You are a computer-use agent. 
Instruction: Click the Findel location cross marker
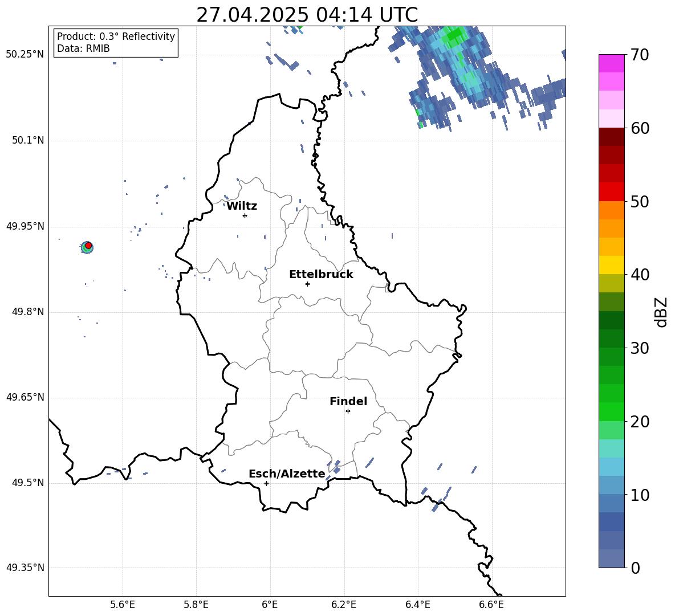click(348, 411)
